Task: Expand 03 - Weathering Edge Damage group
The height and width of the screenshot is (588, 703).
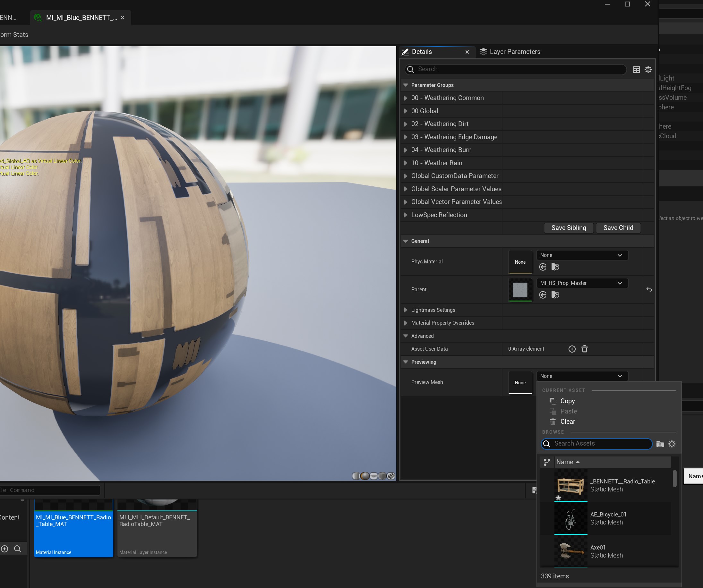Action: pos(405,137)
